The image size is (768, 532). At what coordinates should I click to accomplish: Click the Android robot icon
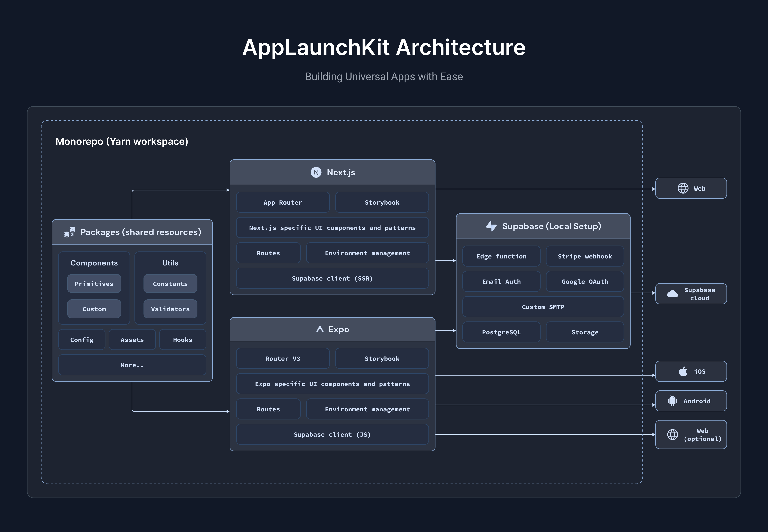point(672,401)
